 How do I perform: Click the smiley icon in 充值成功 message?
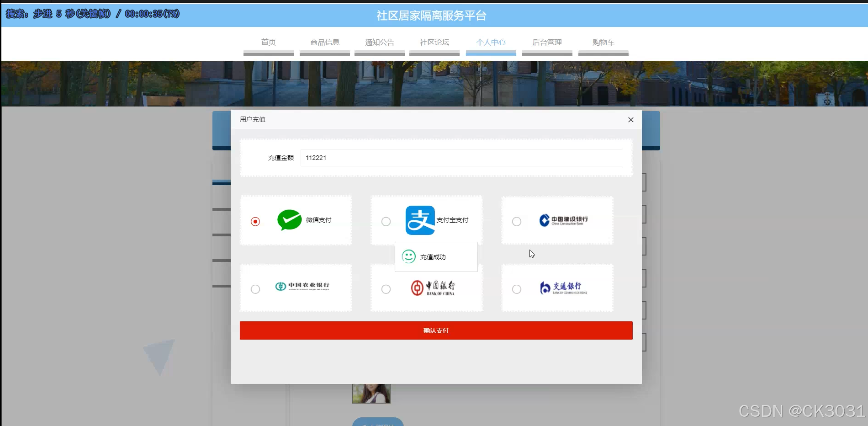[x=409, y=256]
